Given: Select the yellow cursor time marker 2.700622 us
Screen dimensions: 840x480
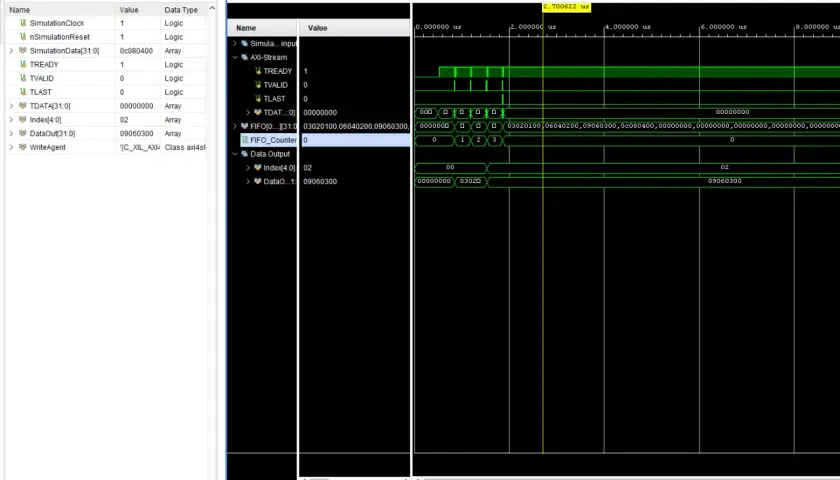Looking at the screenshot, I should point(566,7).
